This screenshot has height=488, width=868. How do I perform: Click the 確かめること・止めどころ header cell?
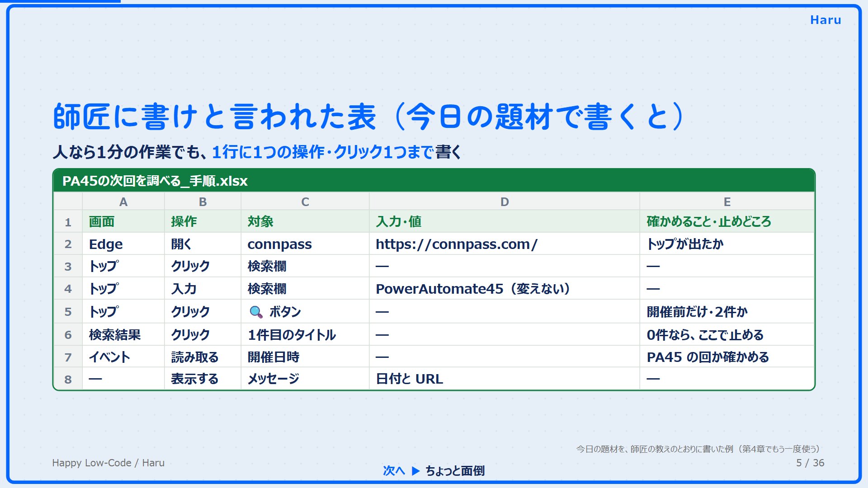tap(726, 221)
